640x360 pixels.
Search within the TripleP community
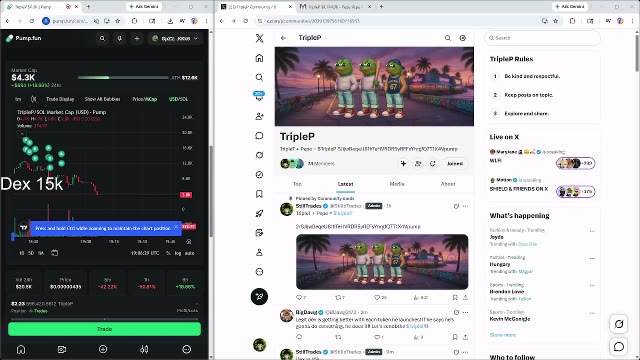[x=448, y=38]
